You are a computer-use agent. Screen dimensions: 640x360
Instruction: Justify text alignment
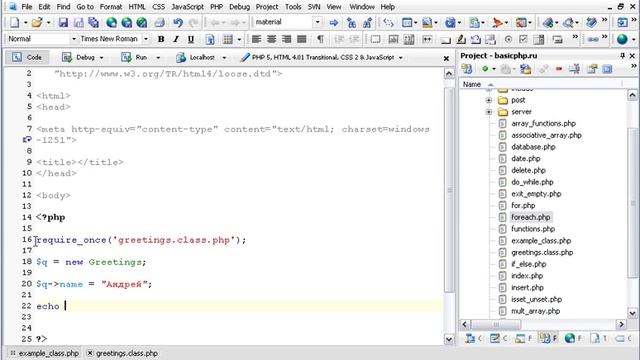[302, 39]
